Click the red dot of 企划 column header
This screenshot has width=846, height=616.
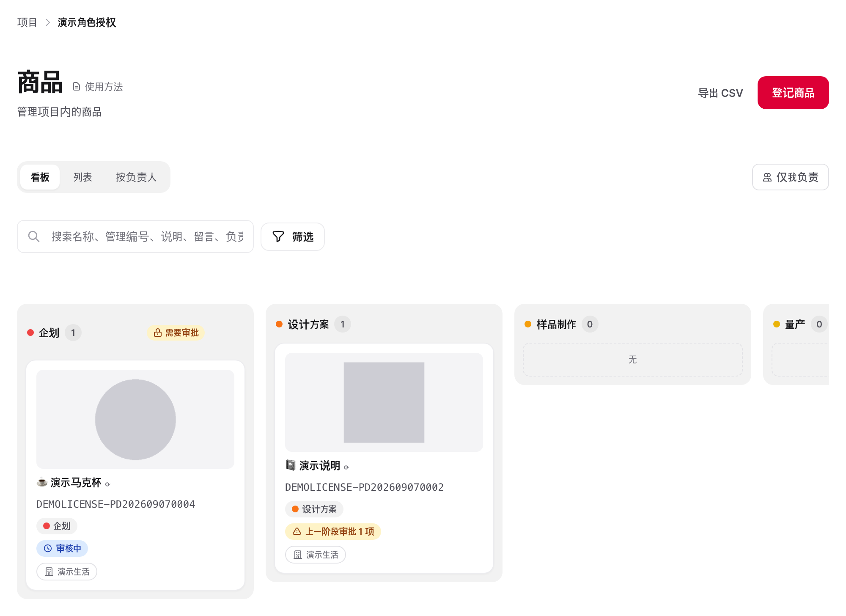[x=30, y=333]
